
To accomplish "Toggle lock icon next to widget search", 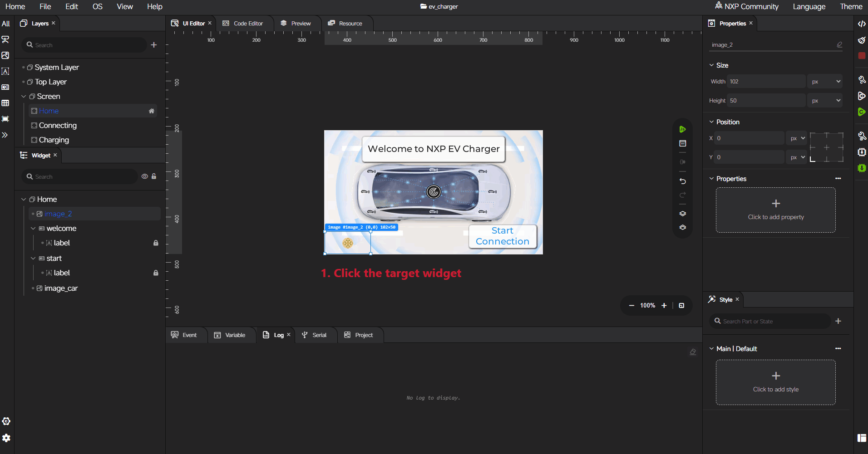I will (154, 176).
